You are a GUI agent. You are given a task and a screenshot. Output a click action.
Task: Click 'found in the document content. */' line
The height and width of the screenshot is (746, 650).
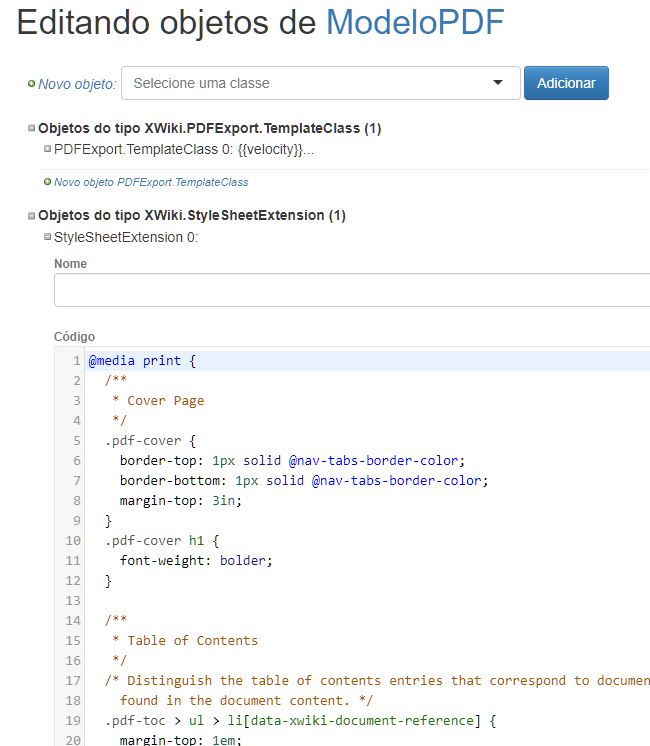(246, 700)
